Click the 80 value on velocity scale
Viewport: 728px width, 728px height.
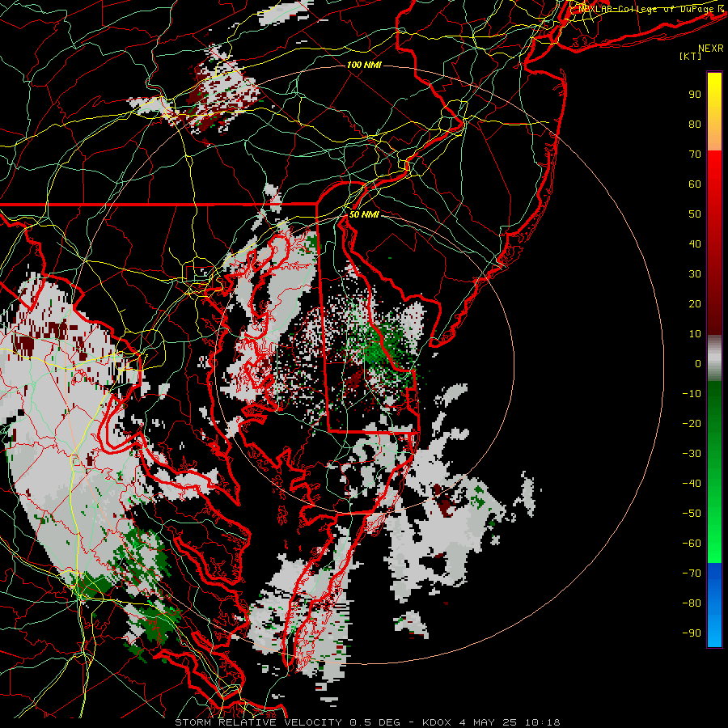[695, 124]
